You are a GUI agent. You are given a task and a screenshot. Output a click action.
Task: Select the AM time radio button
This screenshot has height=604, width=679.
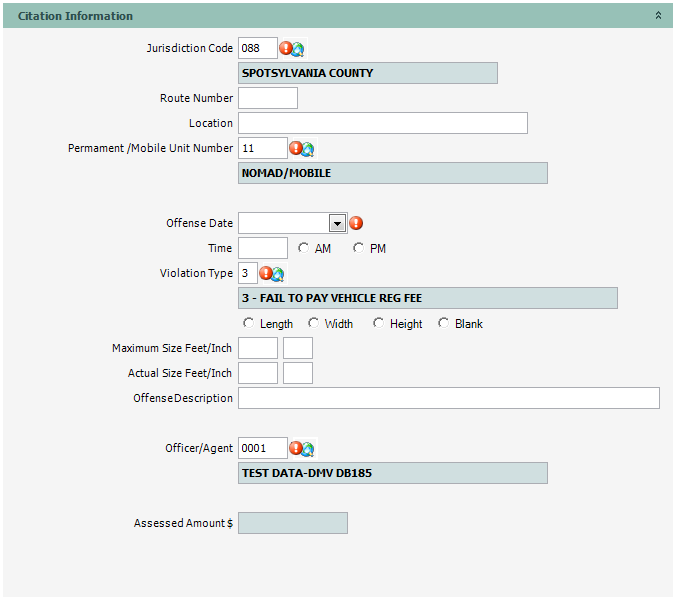point(304,248)
